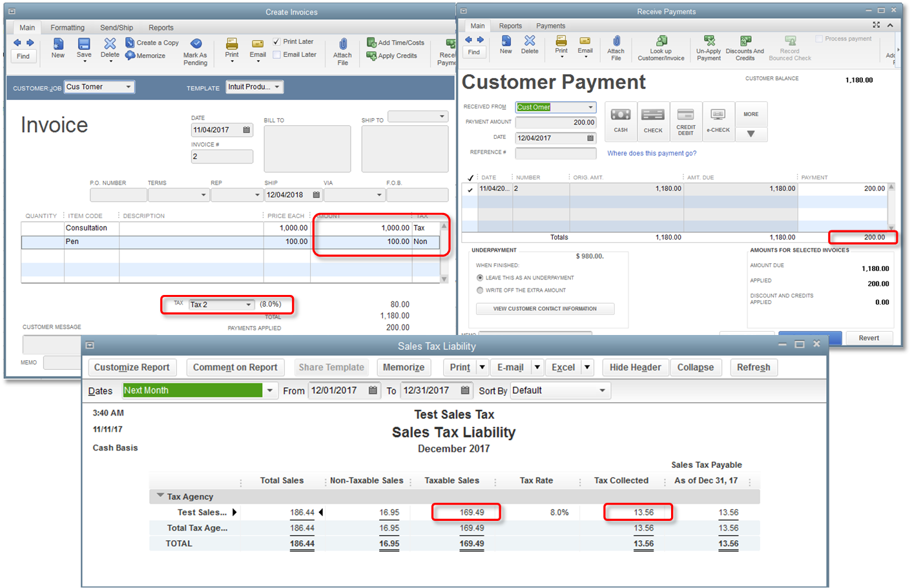Click Attach File paperclip in Create Invoices
Viewport: 912px width, 588px height.
343,44
